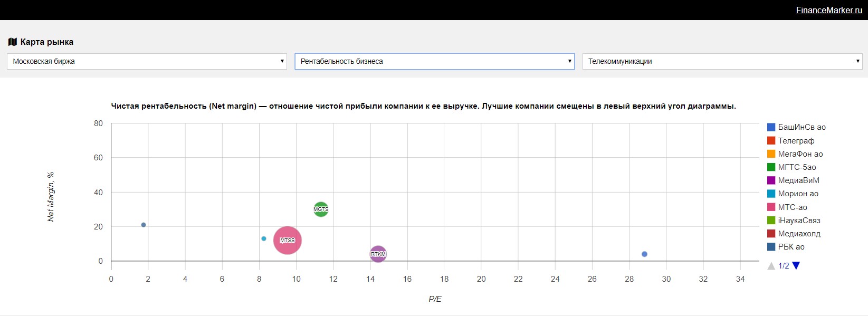Go to next legend page arrow
Screen dimensions: 868x316
(x=796, y=266)
